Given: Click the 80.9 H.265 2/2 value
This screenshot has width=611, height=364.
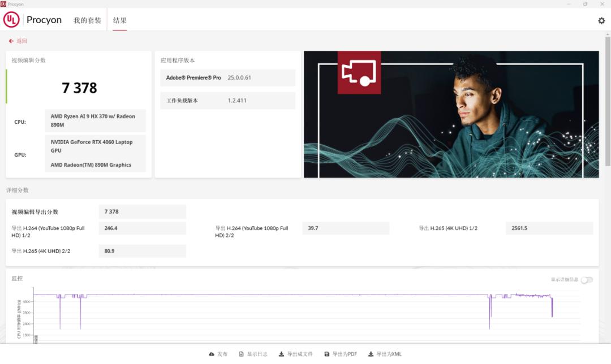Looking at the screenshot, I should (x=142, y=251).
